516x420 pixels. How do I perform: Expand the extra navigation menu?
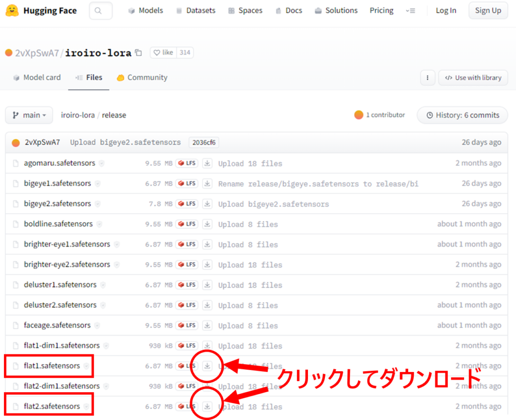tap(411, 11)
